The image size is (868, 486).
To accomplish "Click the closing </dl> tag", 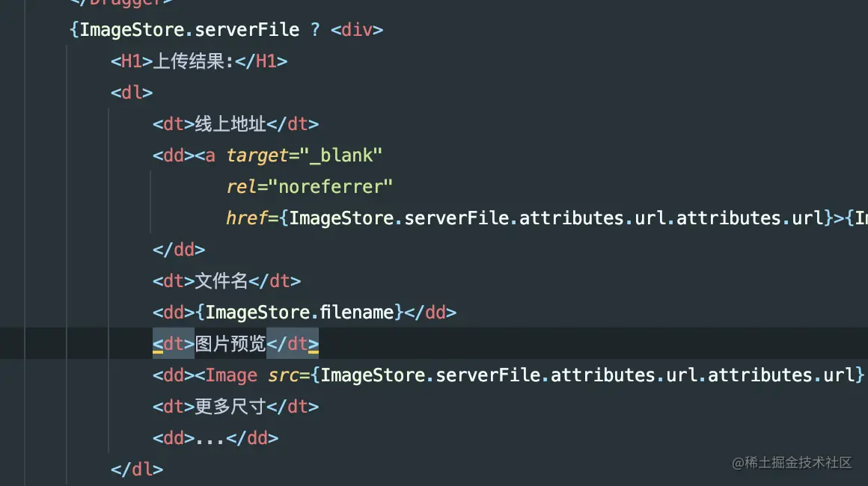I will pyautogui.click(x=137, y=470).
